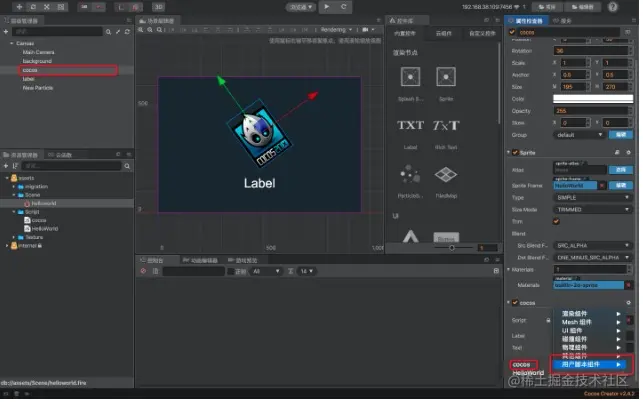Switch to custom controls tab
The width and height of the screenshot is (643, 402).
point(482,33)
